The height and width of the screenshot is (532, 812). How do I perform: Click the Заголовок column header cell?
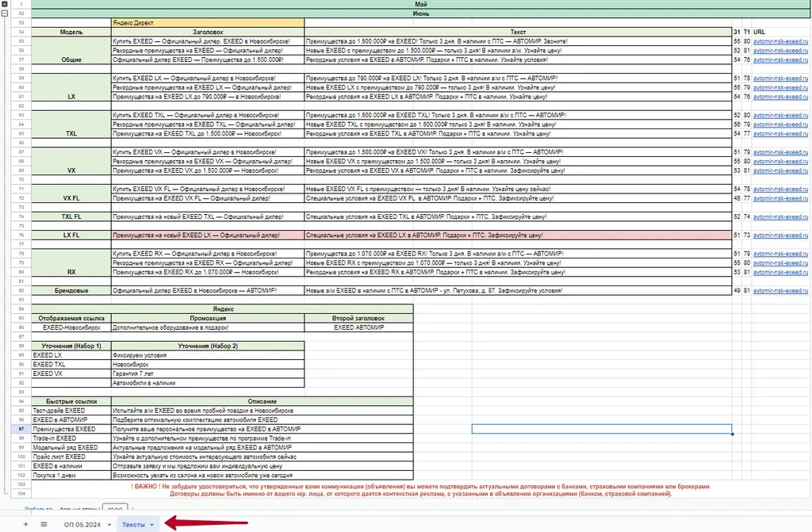tap(206, 32)
